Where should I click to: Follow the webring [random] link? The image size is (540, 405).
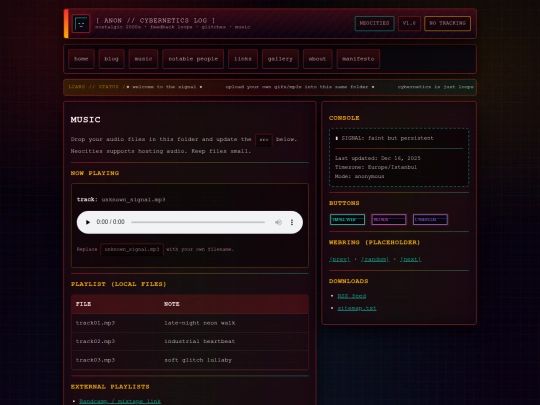coord(375,259)
